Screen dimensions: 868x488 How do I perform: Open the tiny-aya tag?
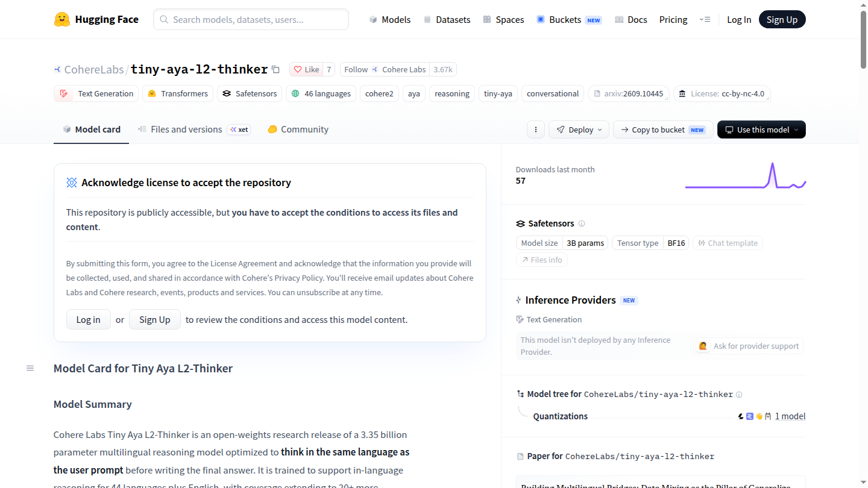[x=498, y=93]
